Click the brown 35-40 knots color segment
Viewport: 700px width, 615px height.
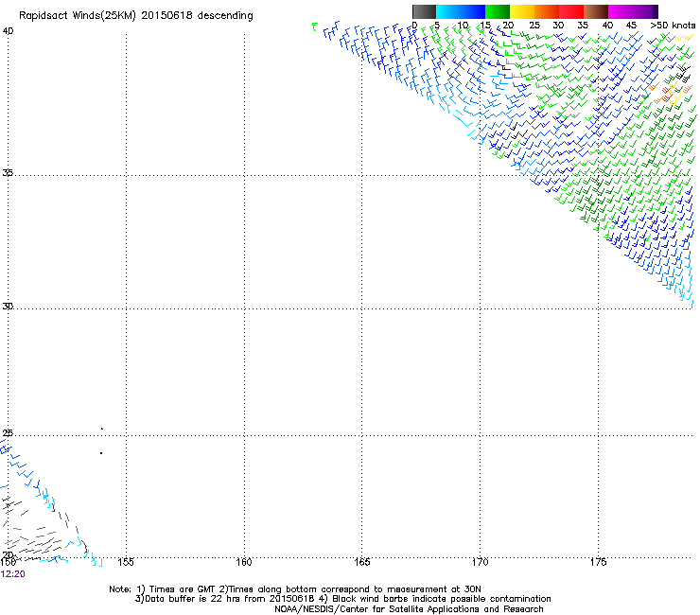click(x=596, y=11)
